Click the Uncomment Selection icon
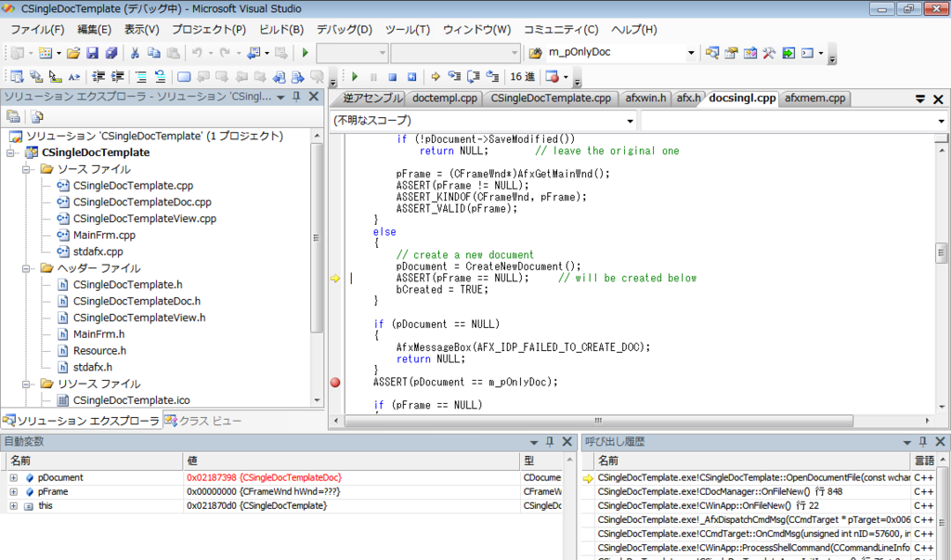The image size is (951, 560). click(x=160, y=77)
